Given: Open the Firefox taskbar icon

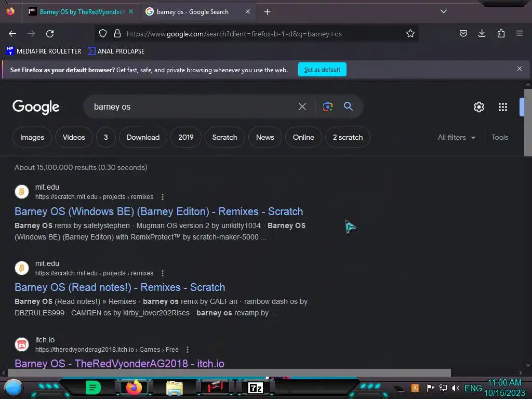Looking at the screenshot, I should pyautogui.click(x=134, y=388).
